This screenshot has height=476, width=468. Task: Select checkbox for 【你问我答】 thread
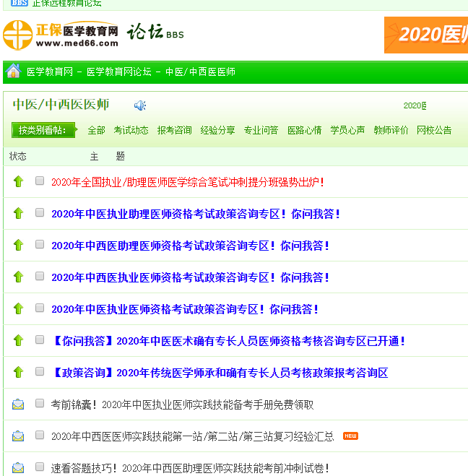[x=40, y=340]
